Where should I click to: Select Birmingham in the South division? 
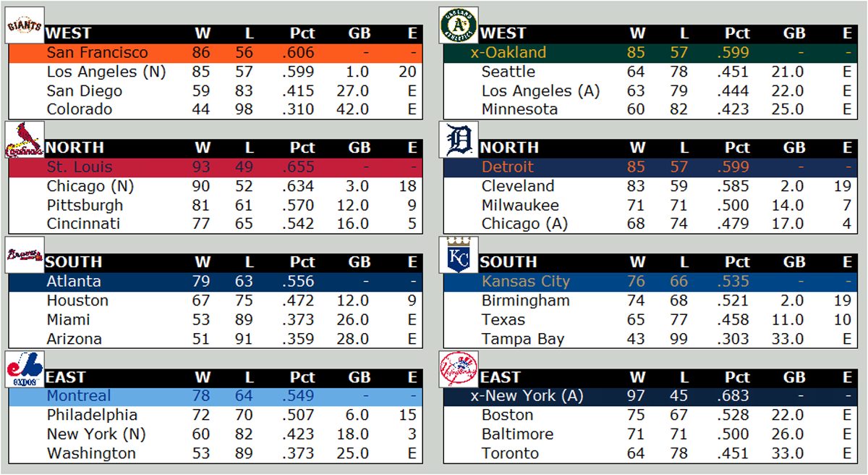pyautogui.click(x=526, y=300)
